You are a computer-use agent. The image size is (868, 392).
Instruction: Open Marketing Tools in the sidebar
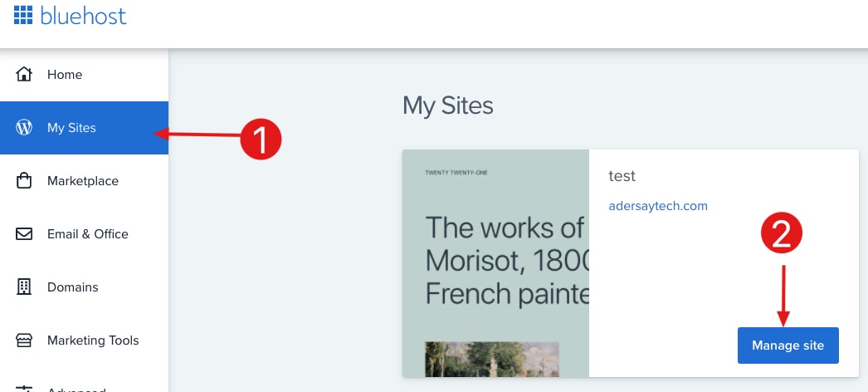click(x=93, y=341)
